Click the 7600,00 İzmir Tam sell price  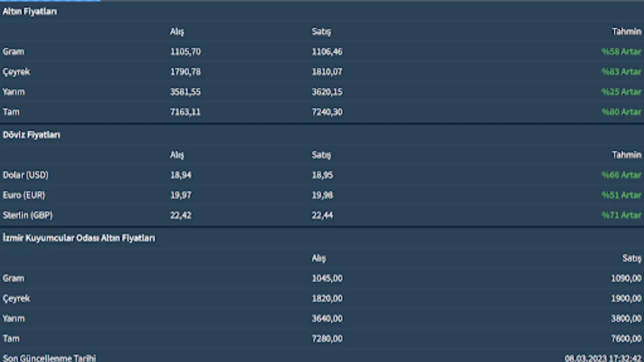click(626, 339)
